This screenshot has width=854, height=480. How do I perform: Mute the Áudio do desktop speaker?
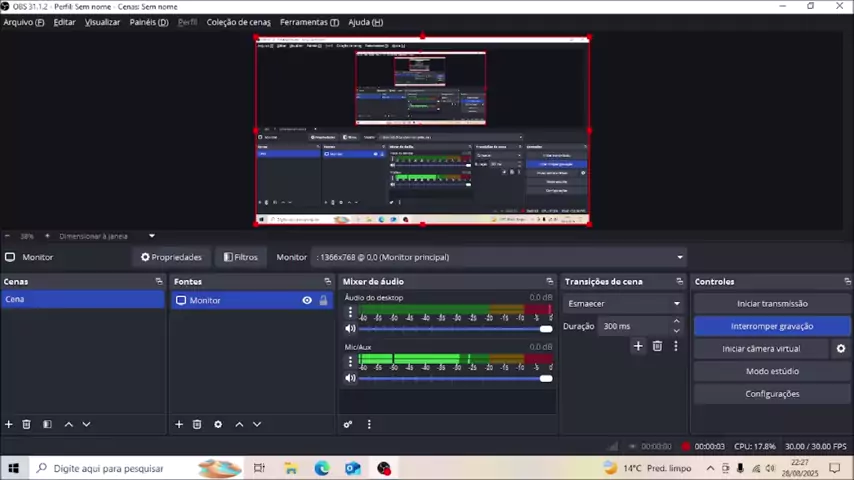[350, 328]
